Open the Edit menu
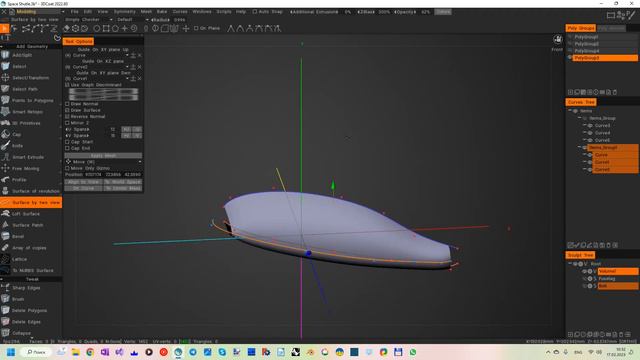The width and height of the screenshot is (640, 360). click(x=87, y=12)
